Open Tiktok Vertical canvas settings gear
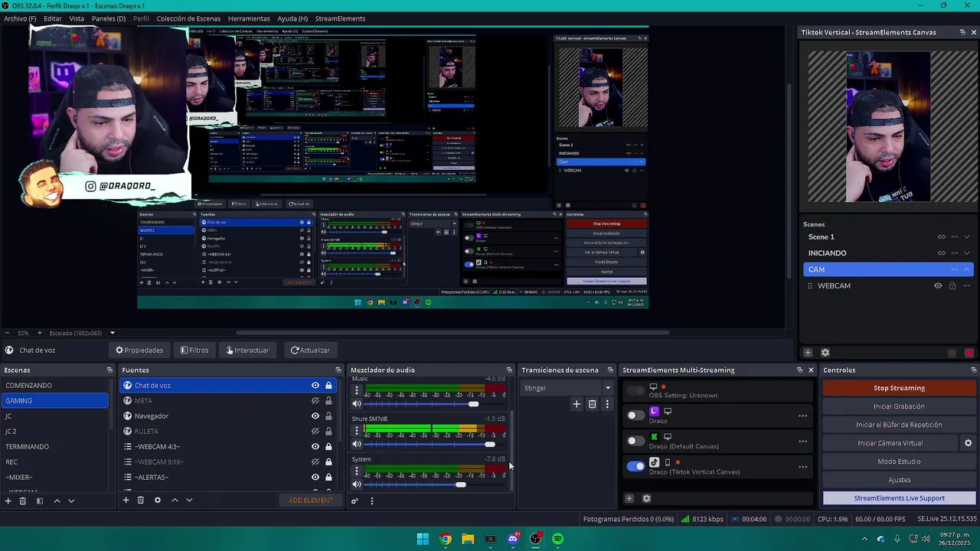The width and height of the screenshot is (980, 551). point(825,353)
